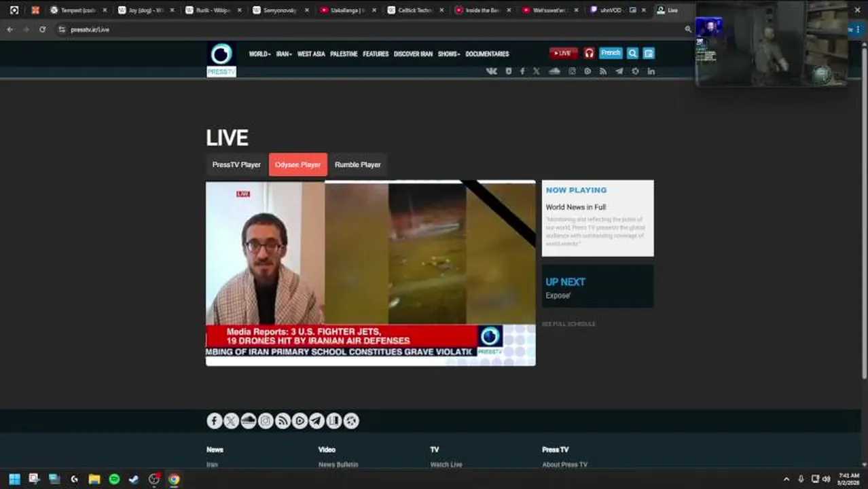868x489 pixels.
Task: Open Steam from the taskbar
Action: coord(134,479)
